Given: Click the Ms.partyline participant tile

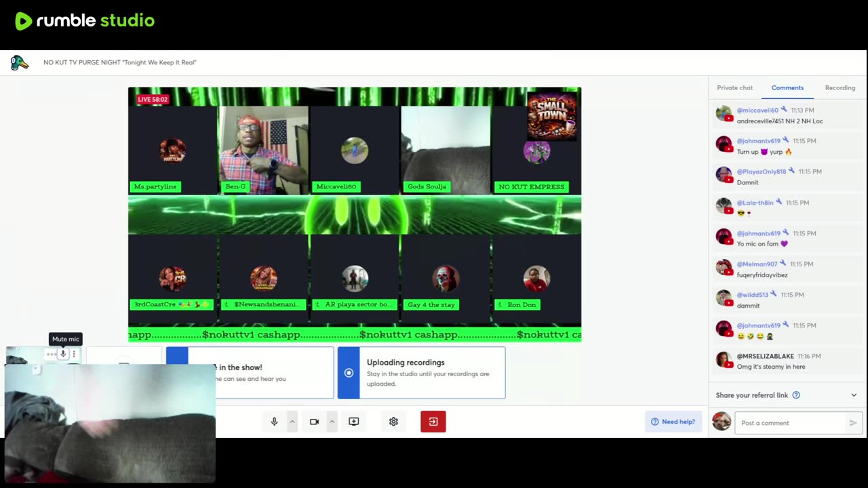Looking at the screenshot, I should [x=173, y=150].
